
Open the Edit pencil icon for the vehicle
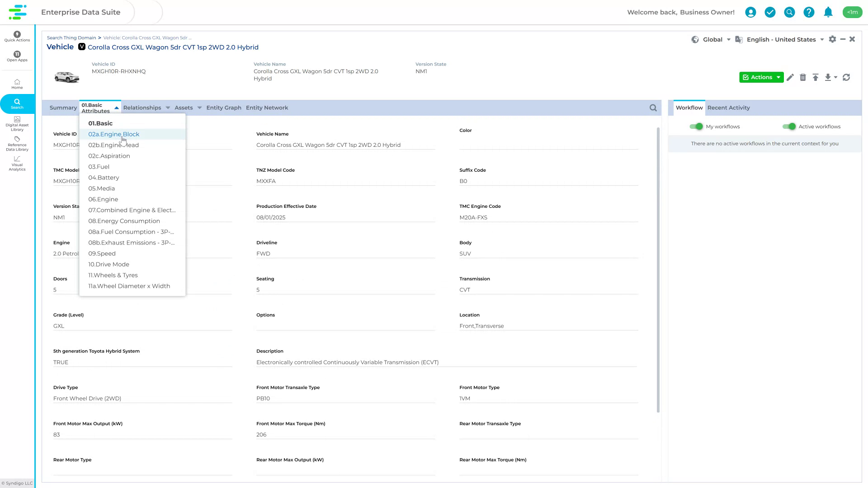790,77
